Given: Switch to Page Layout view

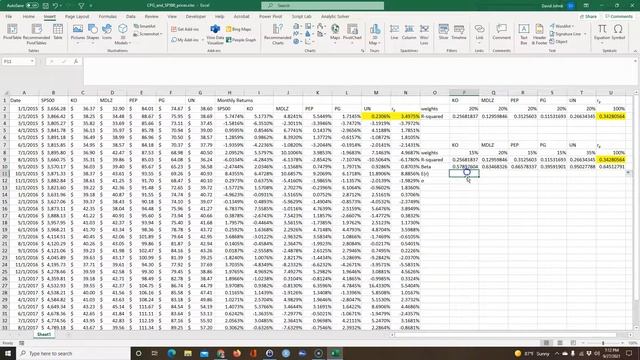Looking at the screenshot, I should (560, 343).
